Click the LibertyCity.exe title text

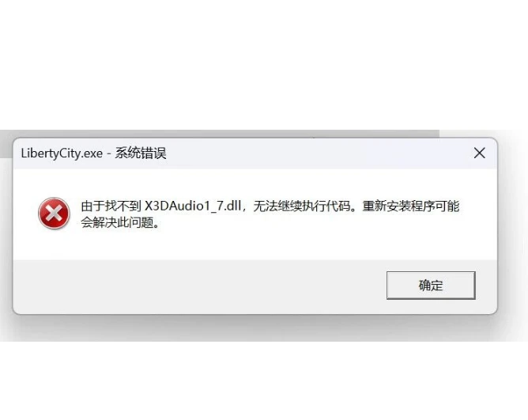point(62,153)
